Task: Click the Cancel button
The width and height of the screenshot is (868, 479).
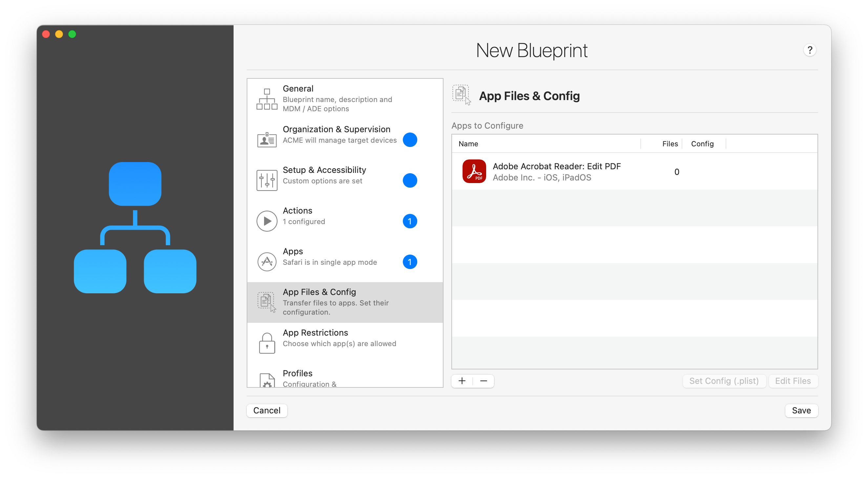Action: coord(266,410)
